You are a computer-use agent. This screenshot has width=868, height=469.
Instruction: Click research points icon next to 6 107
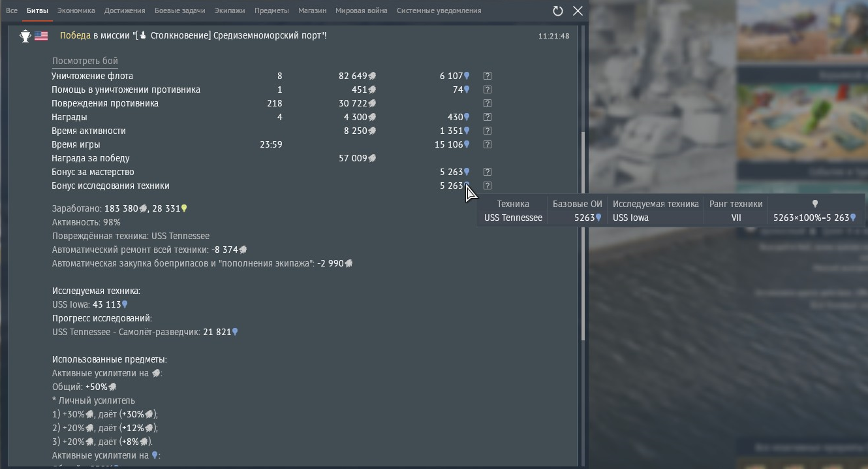[x=467, y=76]
